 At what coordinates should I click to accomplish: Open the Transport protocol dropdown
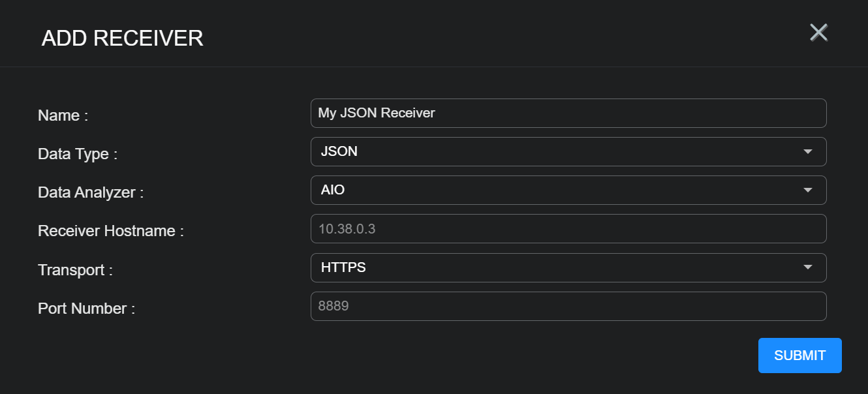(568, 267)
